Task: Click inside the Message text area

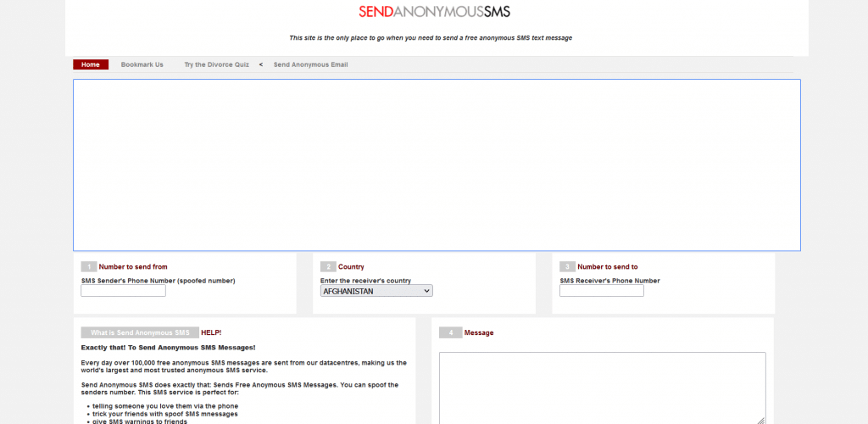Action: pos(603,388)
